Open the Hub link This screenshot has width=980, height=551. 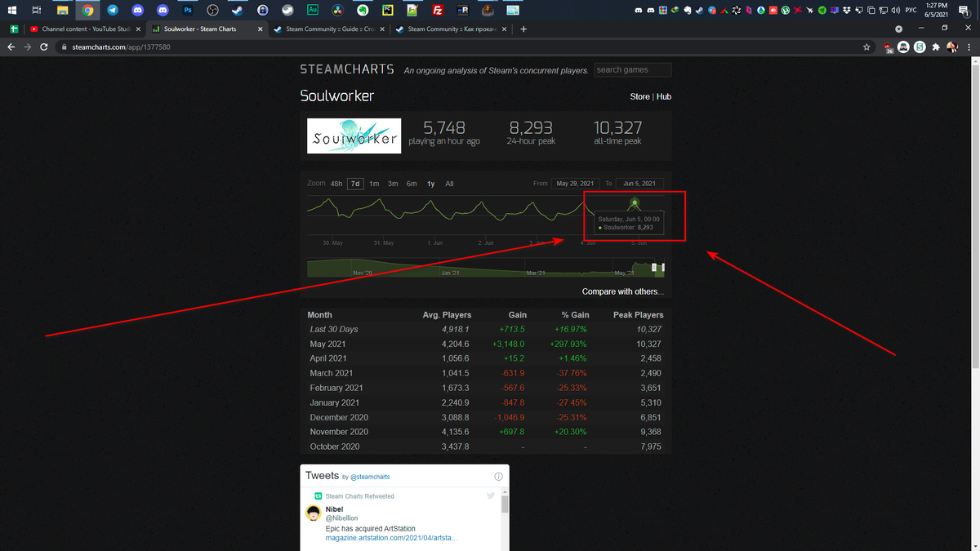664,96
